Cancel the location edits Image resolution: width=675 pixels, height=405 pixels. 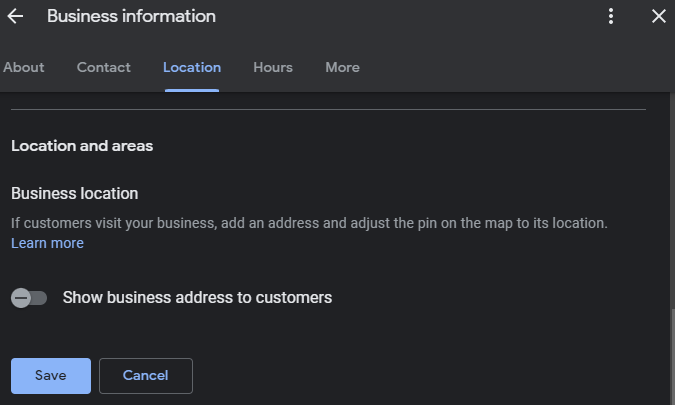click(x=146, y=376)
